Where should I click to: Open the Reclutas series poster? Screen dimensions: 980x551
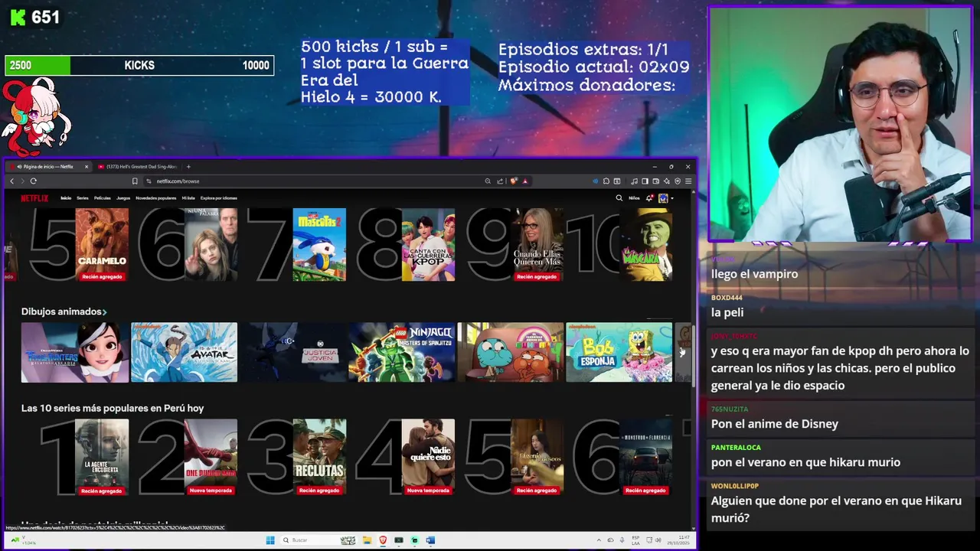click(x=319, y=457)
